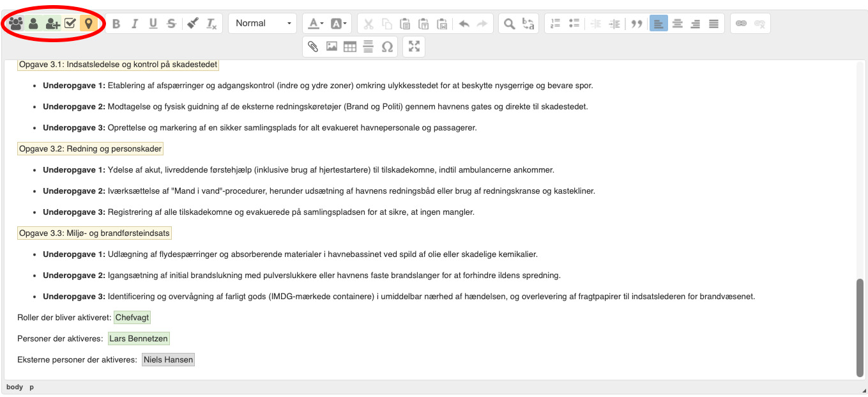Image resolution: width=868 pixels, height=397 pixels.
Task: Click the undo arrow
Action: click(464, 24)
